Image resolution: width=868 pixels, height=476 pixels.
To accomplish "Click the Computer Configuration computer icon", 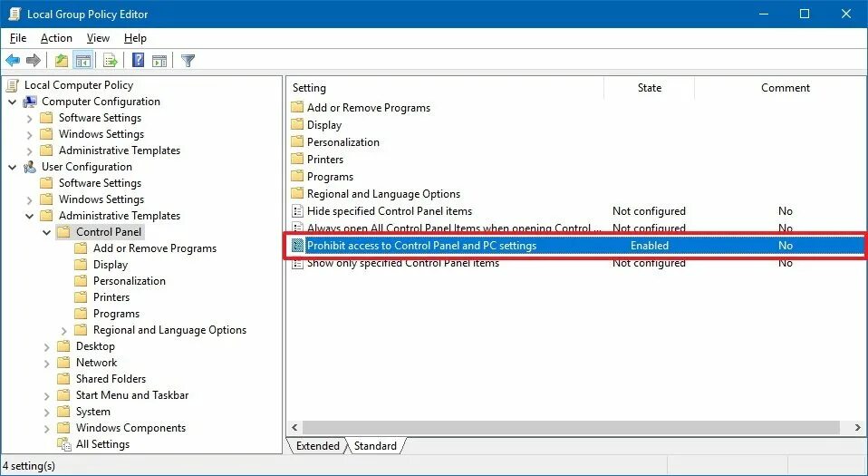I will click(30, 102).
